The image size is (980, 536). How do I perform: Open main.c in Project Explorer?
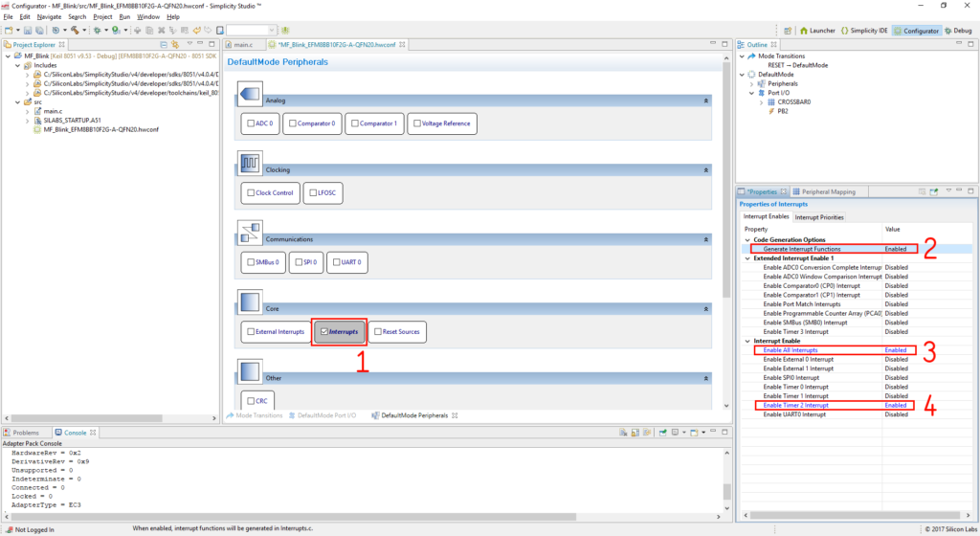[x=53, y=111]
